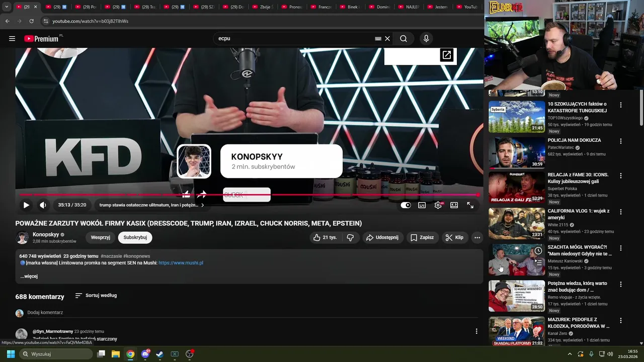Open menu for '10 SZOKUJĄCYCH faktów' video

click(x=621, y=105)
